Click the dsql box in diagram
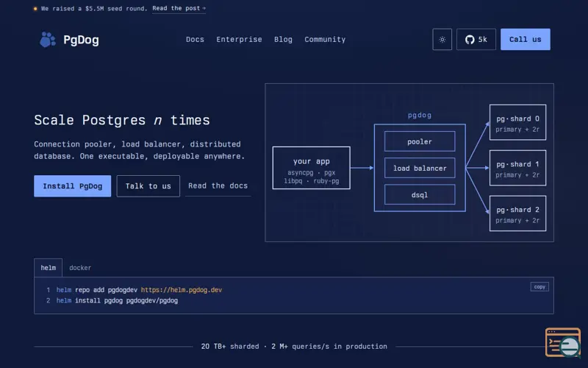This screenshot has width=588, height=368. (420, 195)
